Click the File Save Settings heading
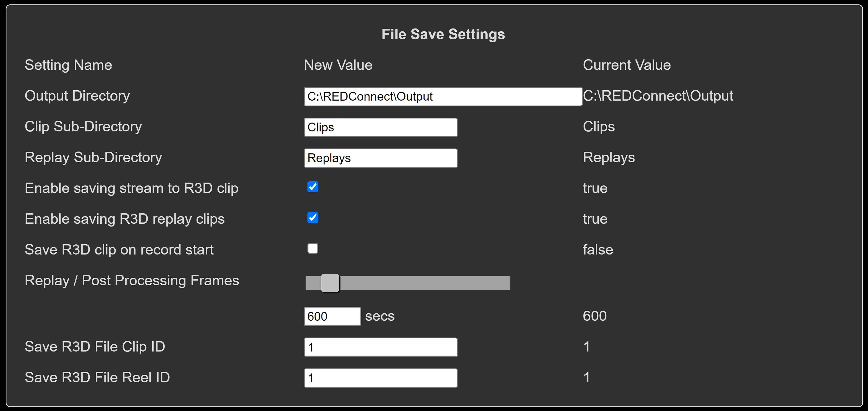This screenshot has height=411, width=868. tap(443, 34)
